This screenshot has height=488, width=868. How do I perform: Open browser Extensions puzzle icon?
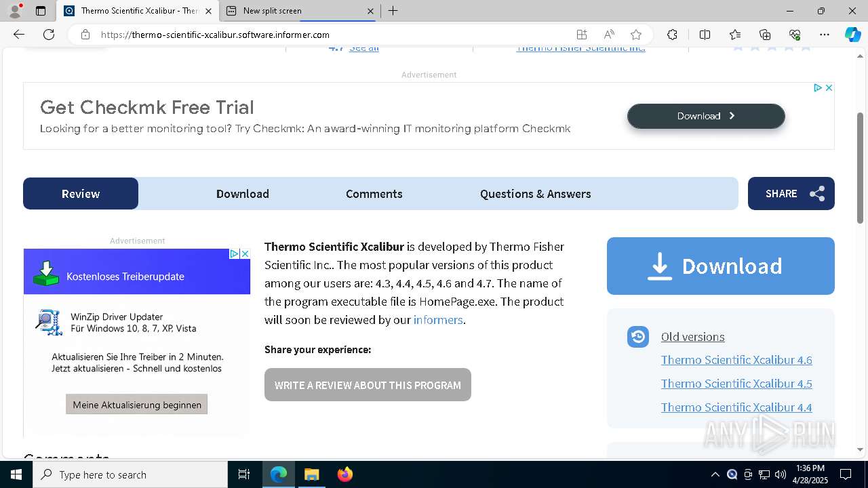click(672, 35)
